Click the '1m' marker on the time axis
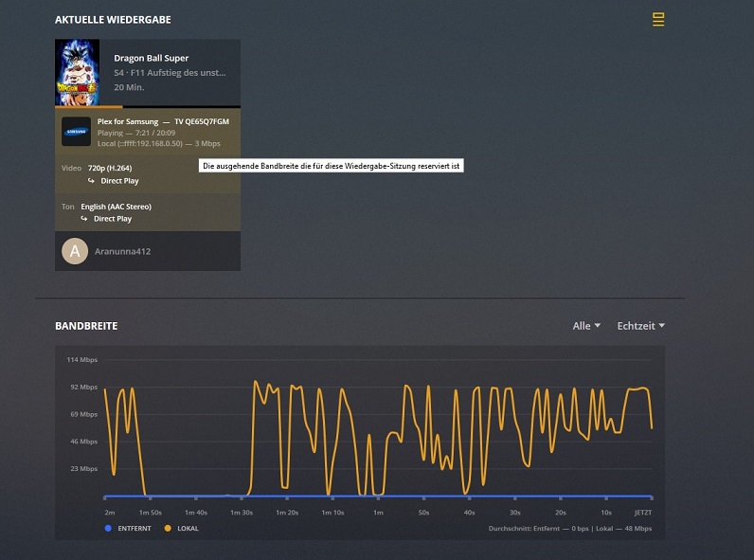 point(379,513)
